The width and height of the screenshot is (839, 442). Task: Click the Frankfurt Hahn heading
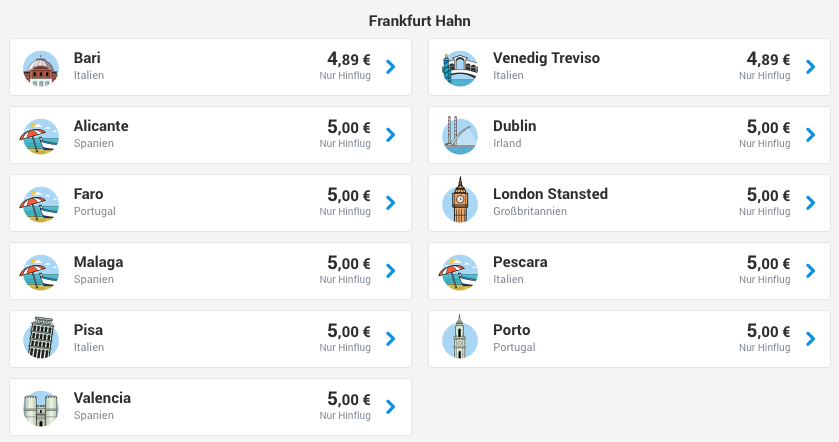click(x=420, y=21)
